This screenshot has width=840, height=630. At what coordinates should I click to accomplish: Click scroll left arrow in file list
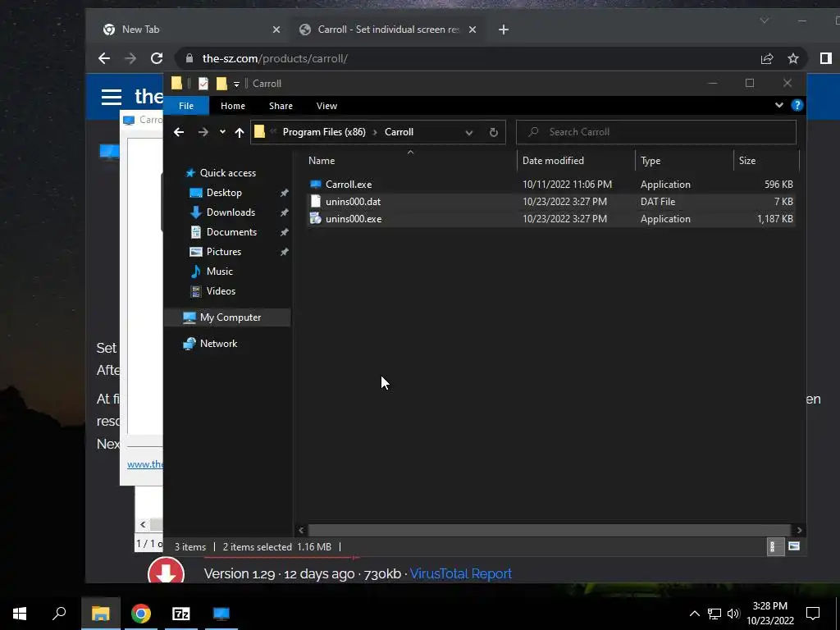click(x=301, y=530)
